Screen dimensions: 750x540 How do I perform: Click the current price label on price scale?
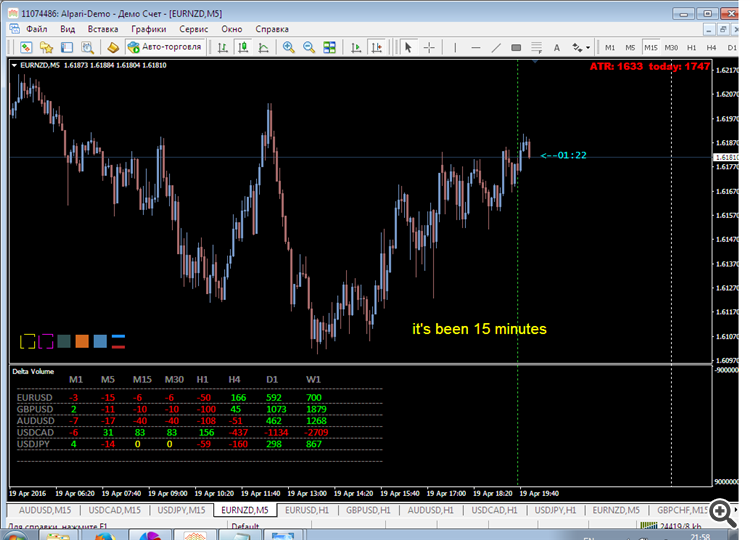726,157
